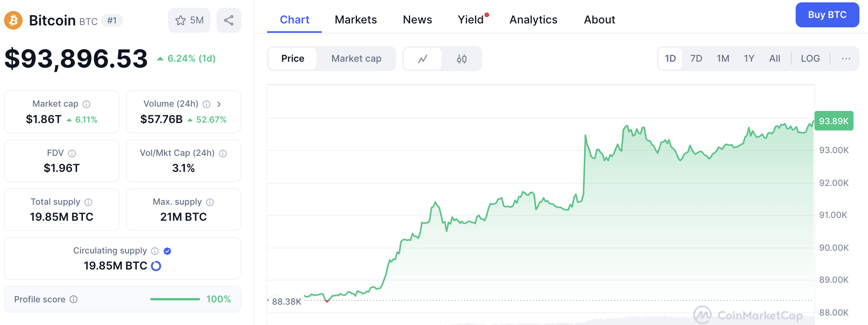
Task: Click FDV info icon
Action: coord(72,154)
